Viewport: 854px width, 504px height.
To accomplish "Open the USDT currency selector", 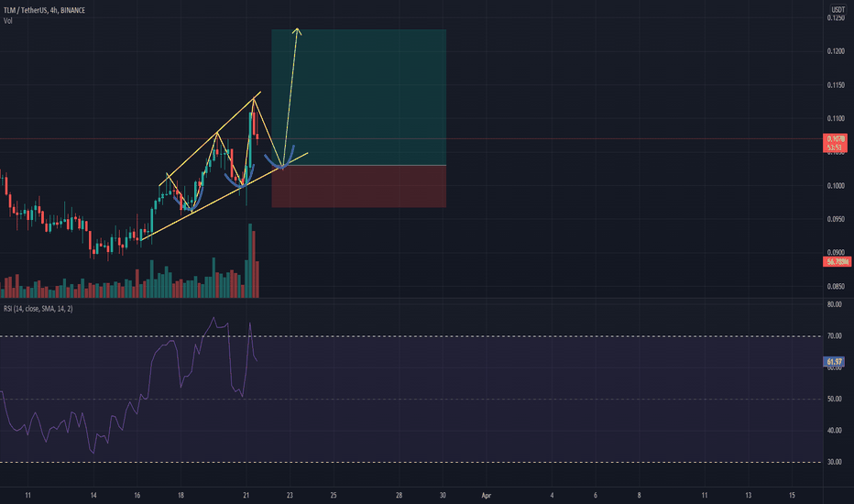I will click(838, 10).
